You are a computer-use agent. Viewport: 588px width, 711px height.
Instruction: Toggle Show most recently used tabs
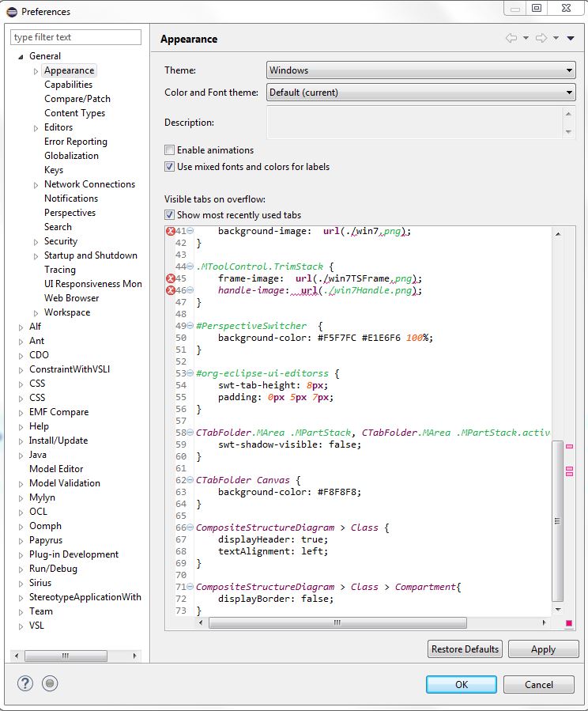coord(169,215)
